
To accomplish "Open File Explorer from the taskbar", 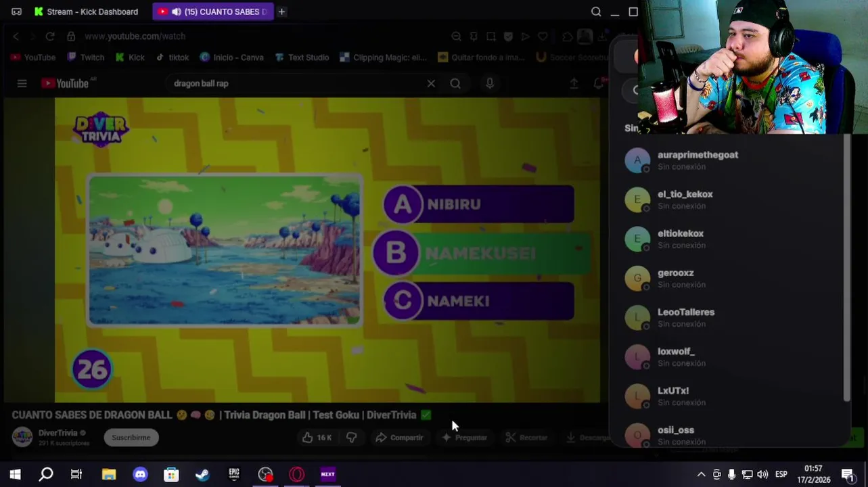I will coord(108,474).
